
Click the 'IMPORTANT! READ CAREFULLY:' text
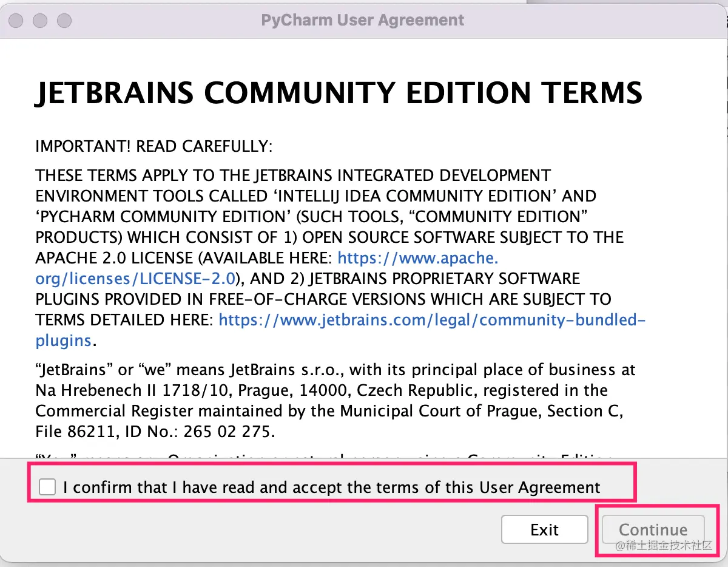(x=154, y=146)
